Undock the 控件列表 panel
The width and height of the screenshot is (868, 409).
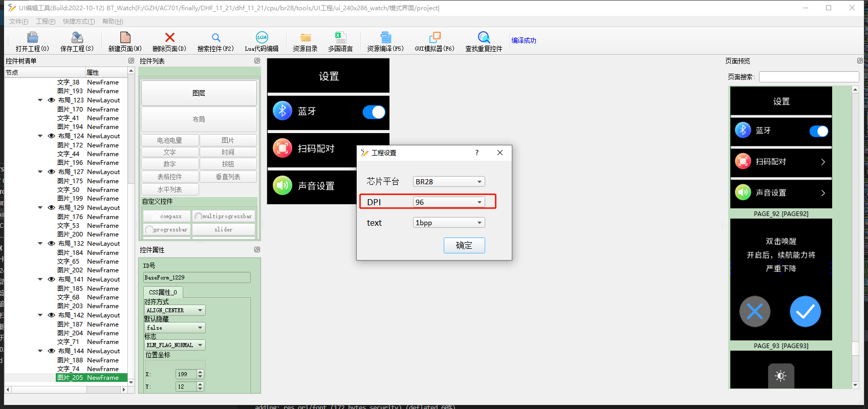click(x=257, y=60)
